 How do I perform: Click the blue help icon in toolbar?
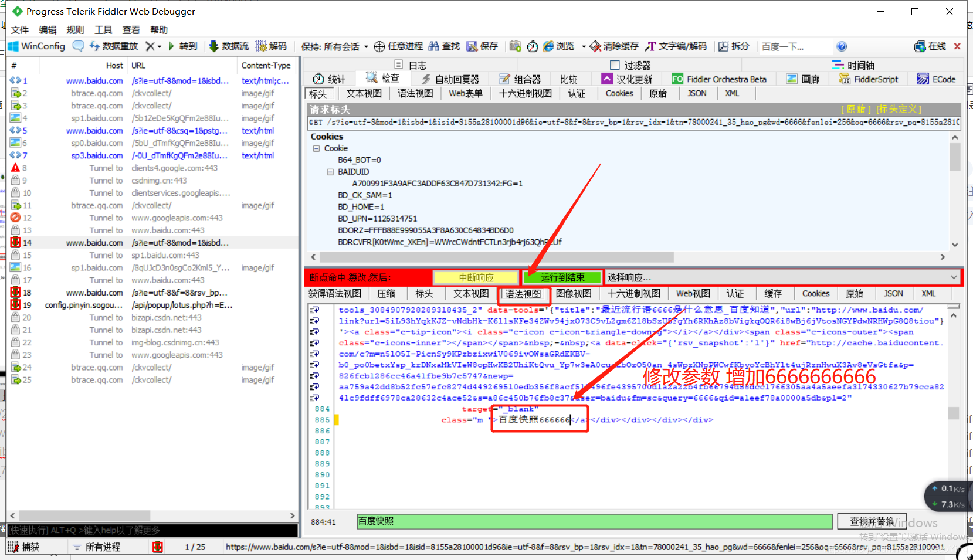tap(842, 46)
